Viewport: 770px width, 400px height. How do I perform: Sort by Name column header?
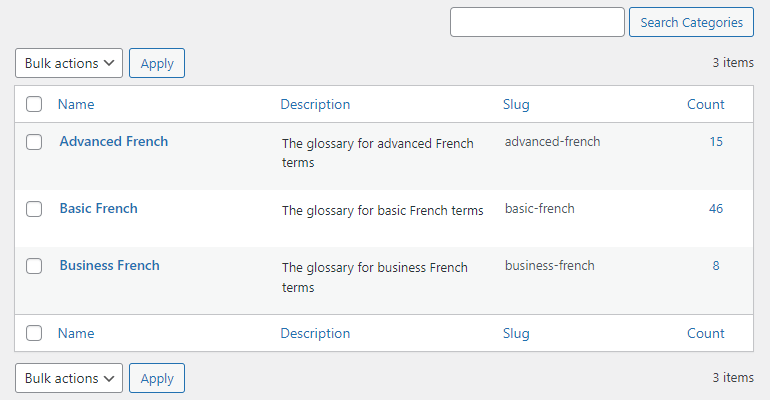(76, 104)
